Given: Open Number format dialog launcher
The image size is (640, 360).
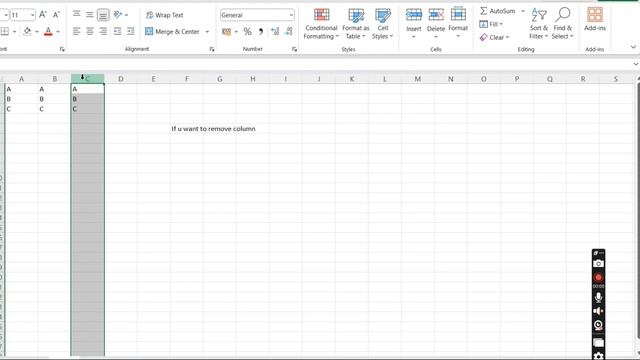Looking at the screenshot, I should (x=294, y=49).
